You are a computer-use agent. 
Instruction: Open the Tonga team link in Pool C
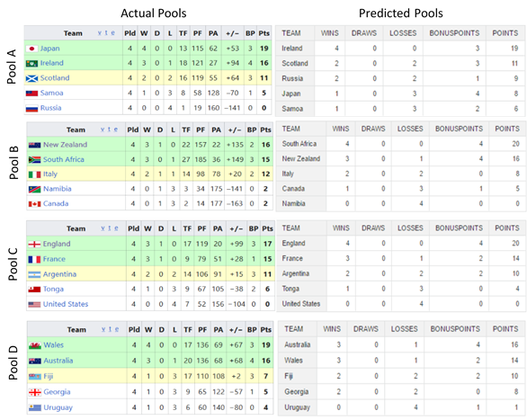pos(53,289)
